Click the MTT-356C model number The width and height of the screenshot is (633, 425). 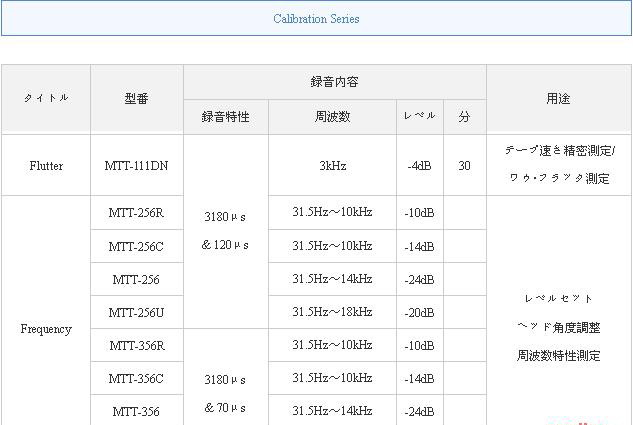pyautogui.click(x=136, y=379)
